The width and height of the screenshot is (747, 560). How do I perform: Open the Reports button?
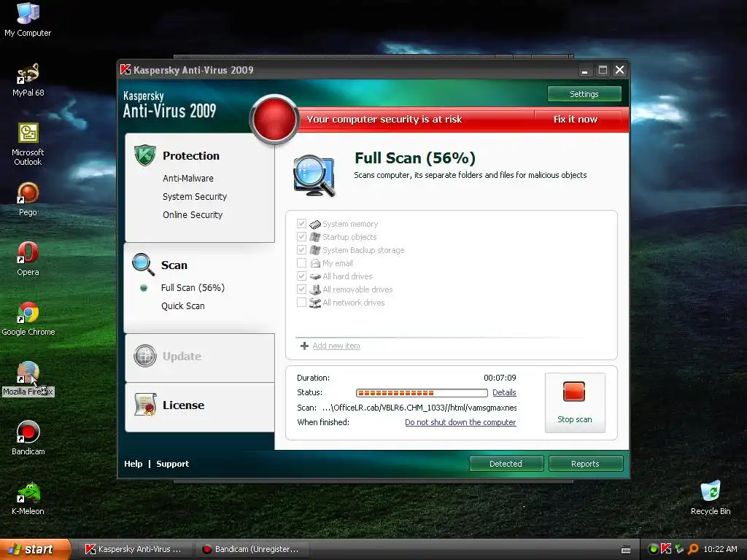[585, 463]
